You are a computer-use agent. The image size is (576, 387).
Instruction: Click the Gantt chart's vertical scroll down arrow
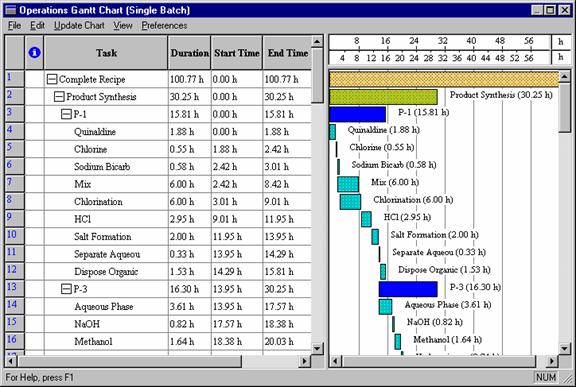coord(565,347)
